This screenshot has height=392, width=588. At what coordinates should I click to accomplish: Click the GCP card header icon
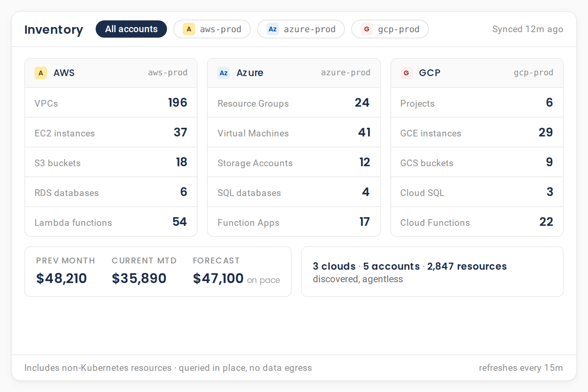[407, 73]
